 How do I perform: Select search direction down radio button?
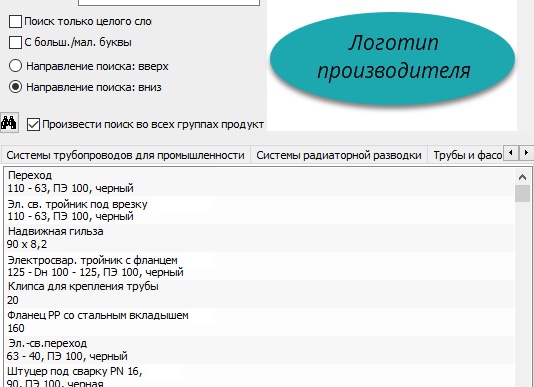coord(15,87)
